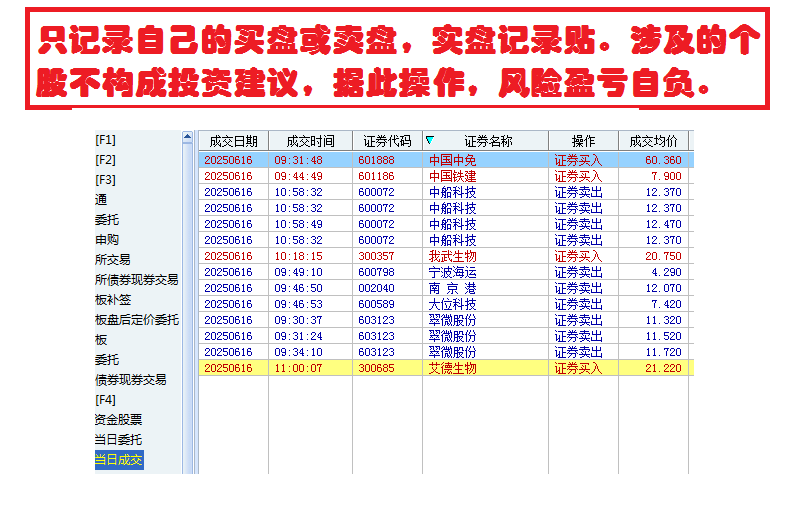Click time 09:30:37 for 翠微股份
Screen dimensions: 797x515
[x=298, y=320]
